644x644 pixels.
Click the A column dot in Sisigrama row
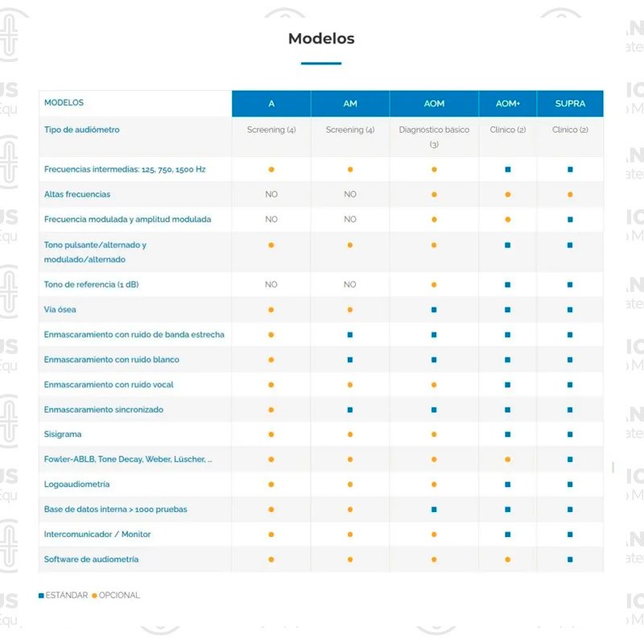tap(271, 435)
